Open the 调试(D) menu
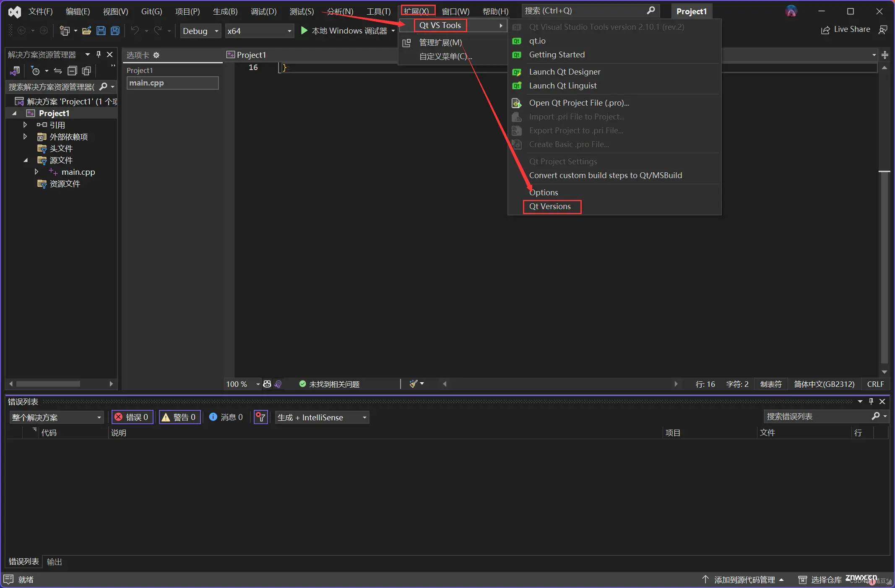 (x=264, y=11)
